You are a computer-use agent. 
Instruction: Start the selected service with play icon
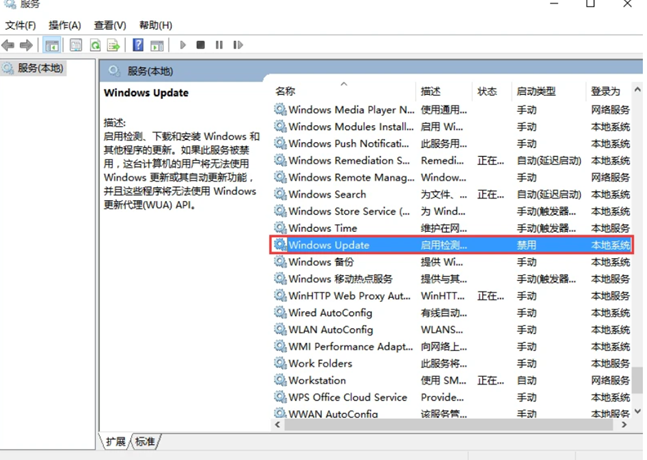click(x=183, y=45)
